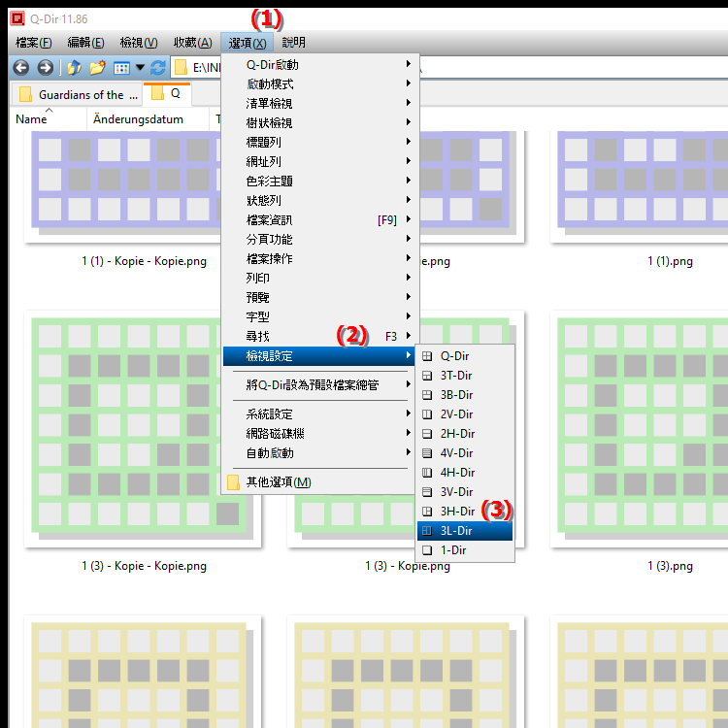Open the view mode dropdown arrow
The image size is (728, 728).
140,68
